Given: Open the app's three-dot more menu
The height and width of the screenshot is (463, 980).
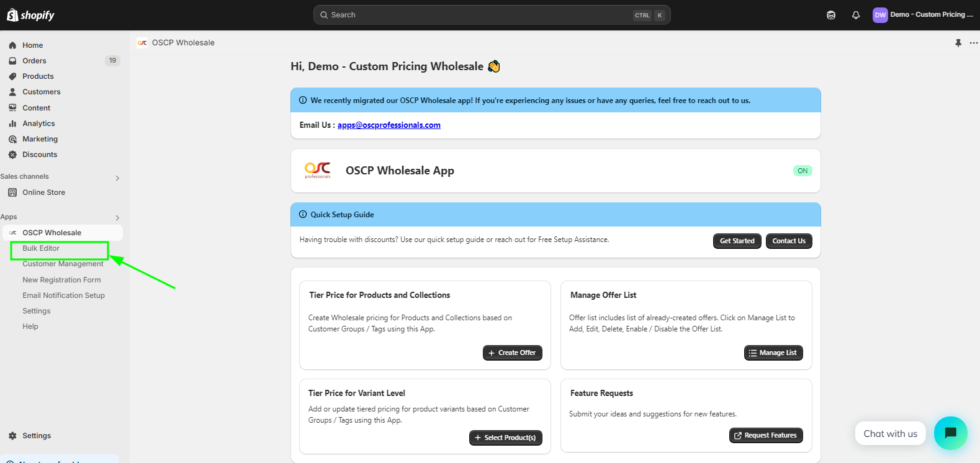Looking at the screenshot, I should tap(973, 43).
